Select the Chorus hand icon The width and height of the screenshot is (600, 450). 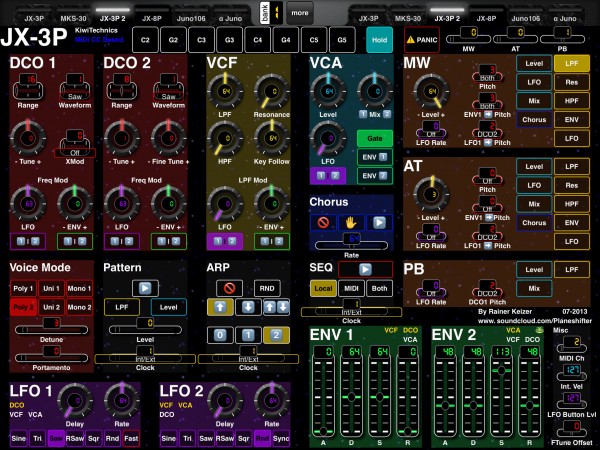(351, 222)
